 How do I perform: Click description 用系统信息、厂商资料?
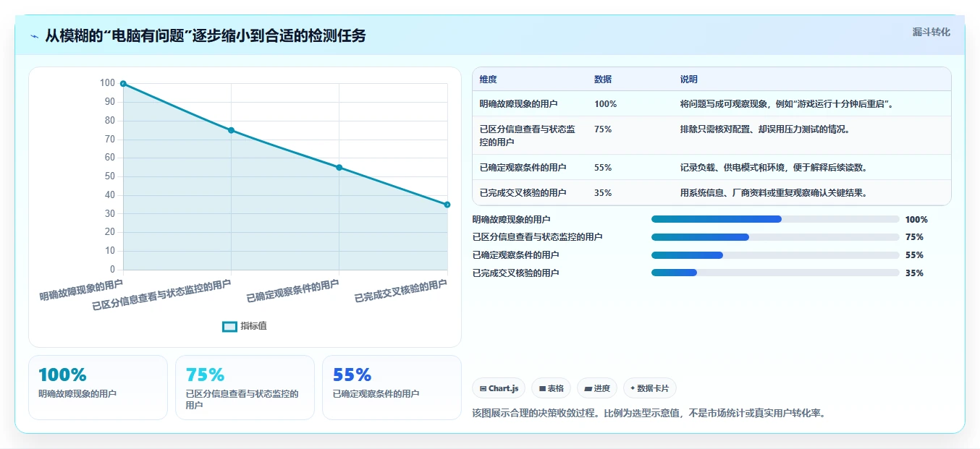click(x=773, y=193)
